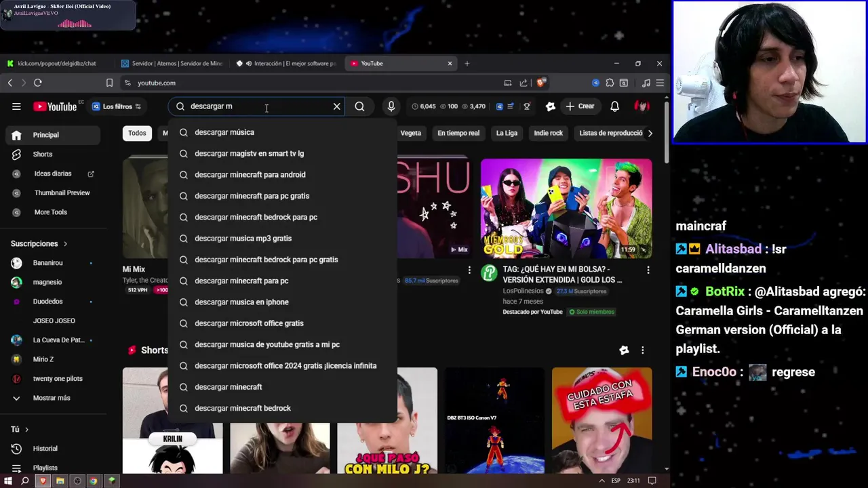Viewport: 868px width, 488px height.
Task: Expand the Suscripciones section
Action: (x=39, y=243)
